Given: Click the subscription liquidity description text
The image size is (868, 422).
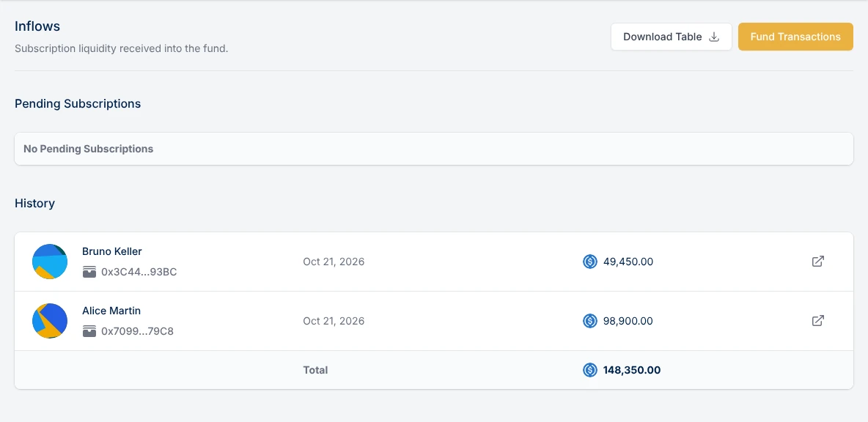Looking at the screenshot, I should [121, 48].
